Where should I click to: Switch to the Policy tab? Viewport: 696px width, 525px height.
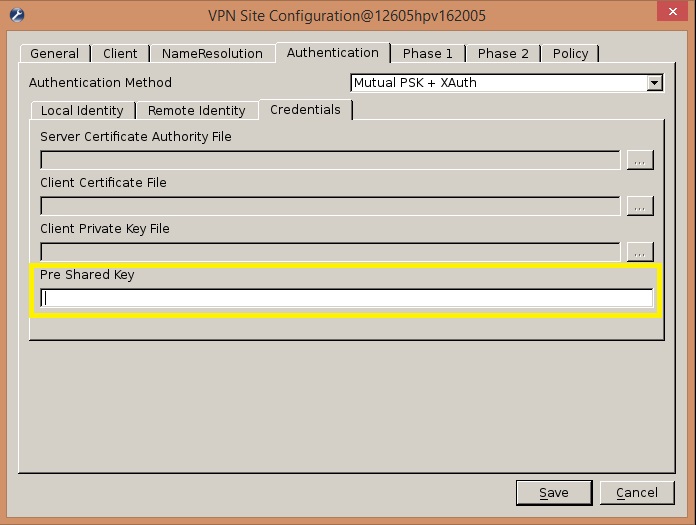click(x=570, y=54)
